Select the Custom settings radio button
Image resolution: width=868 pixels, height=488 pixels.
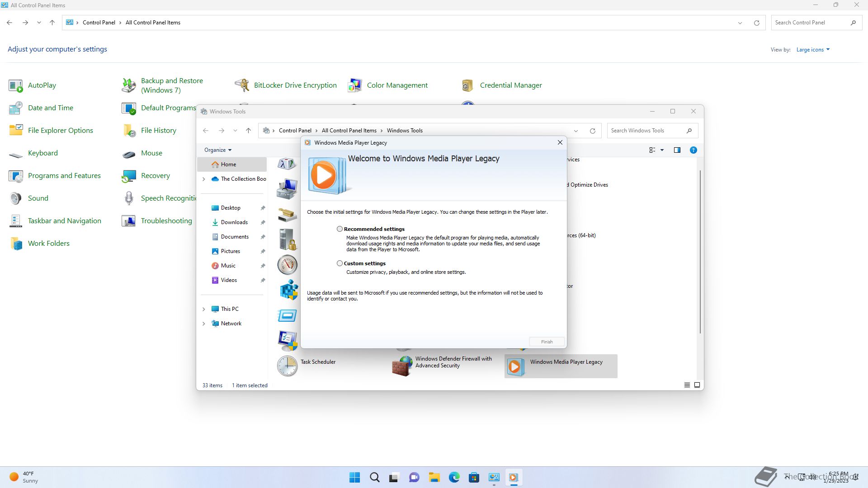340,263
